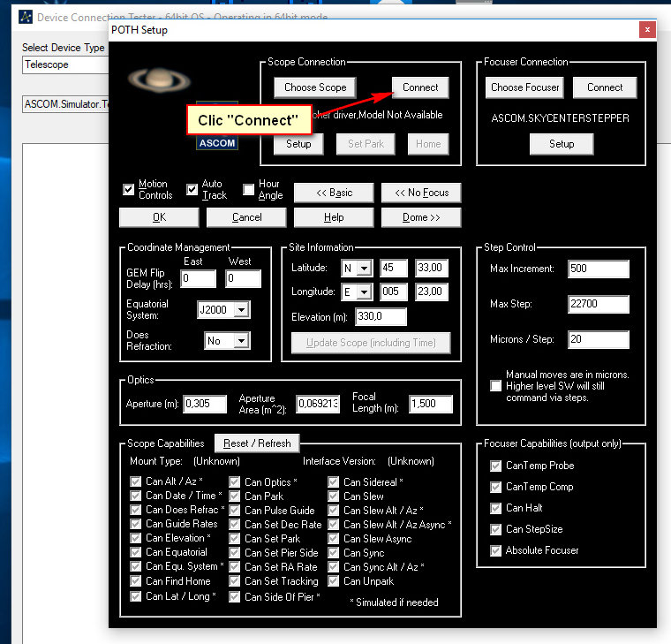The image size is (671, 644).
Task: Open Does Refraction dropdown
Action: (227, 341)
